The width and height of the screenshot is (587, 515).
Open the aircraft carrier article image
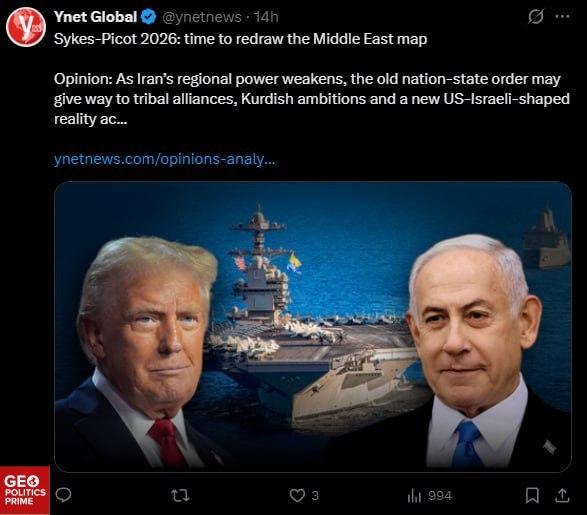313,326
